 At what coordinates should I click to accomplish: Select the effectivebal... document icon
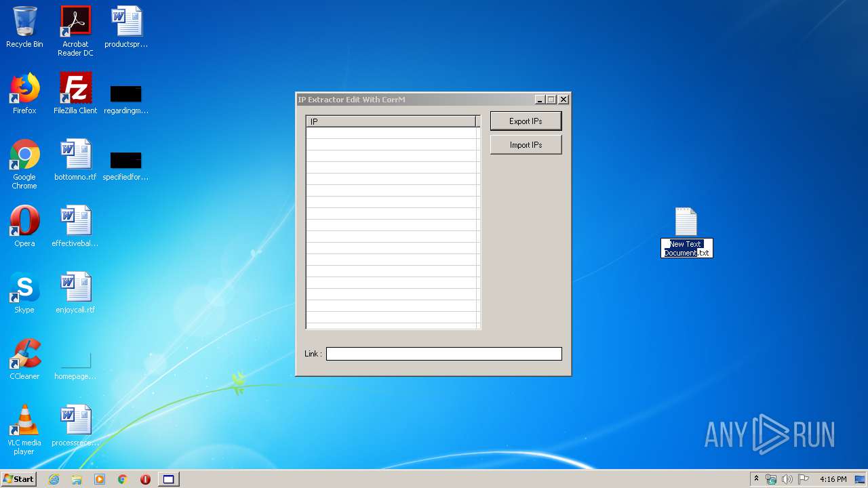75,226
